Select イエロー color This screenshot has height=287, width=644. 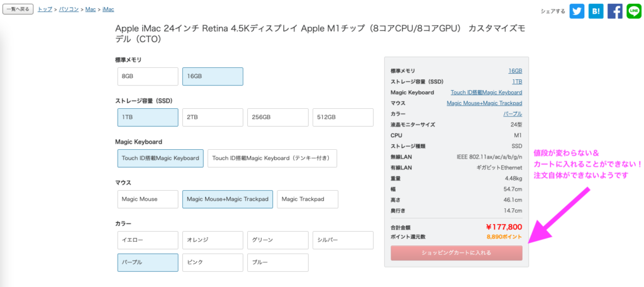click(x=148, y=240)
